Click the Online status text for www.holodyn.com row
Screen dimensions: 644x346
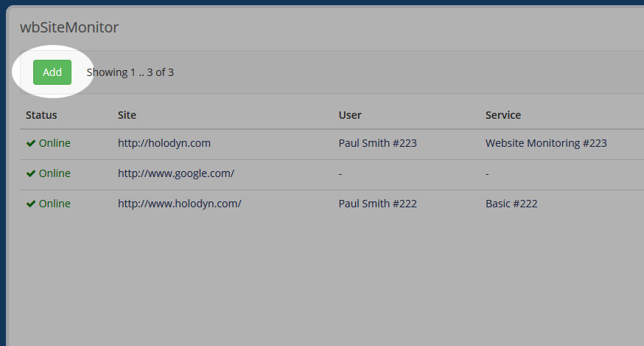click(55, 204)
